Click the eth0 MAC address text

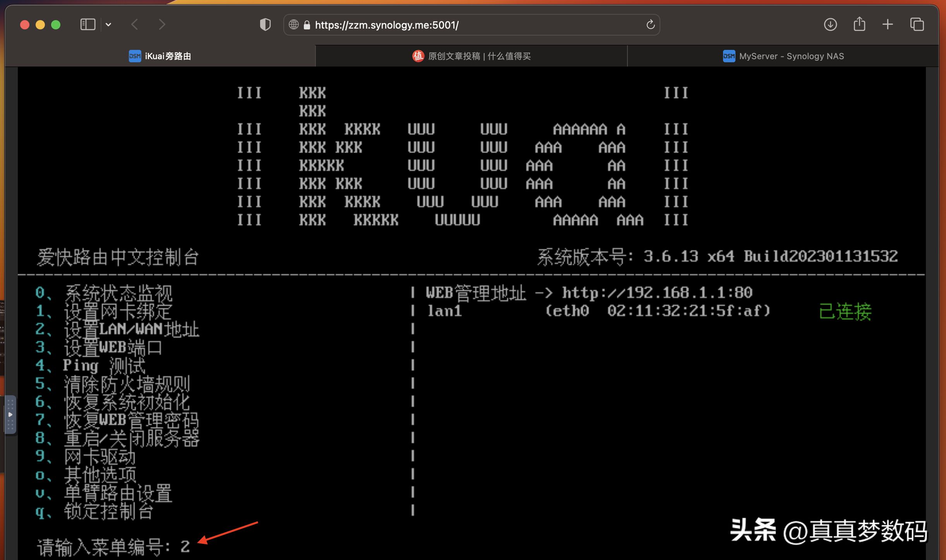(x=658, y=311)
